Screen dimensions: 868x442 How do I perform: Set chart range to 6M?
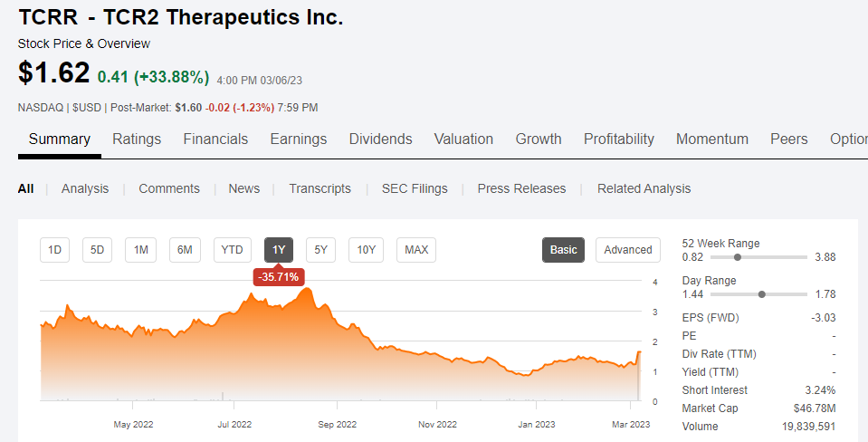pyautogui.click(x=185, y=250)
